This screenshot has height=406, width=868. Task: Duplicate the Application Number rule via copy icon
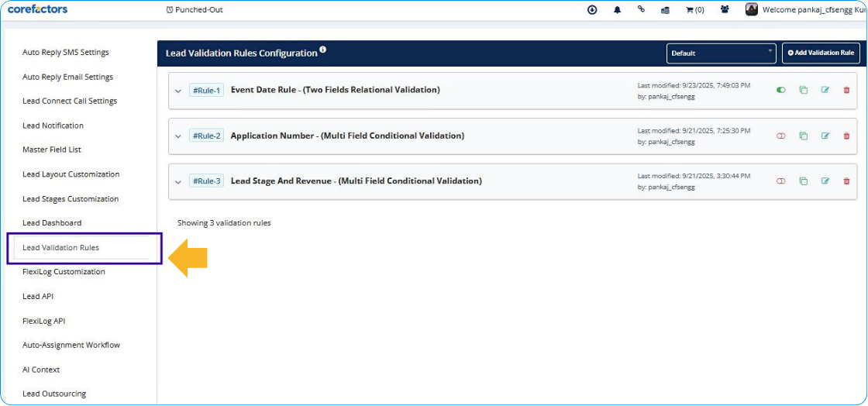pos(803,136)
